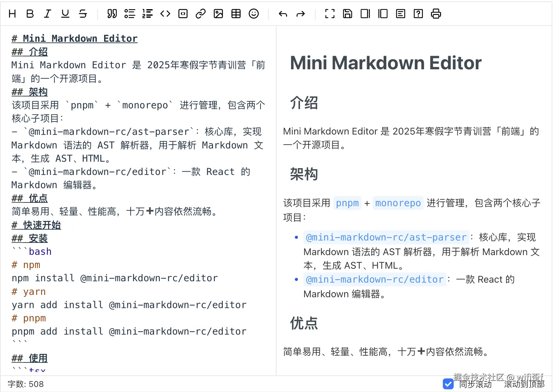Screen dimensions: 553x392
Task: Click the '# npm' comment line
Action: coord(26,265)
